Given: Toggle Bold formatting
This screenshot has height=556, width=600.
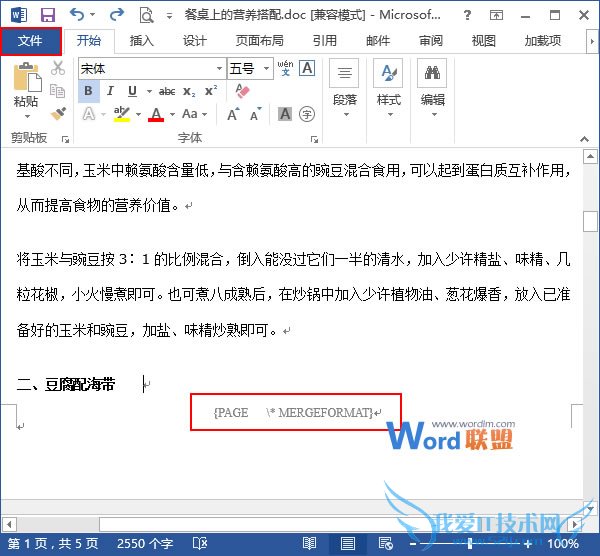Looking at the screenshot, I should point(88,91).
